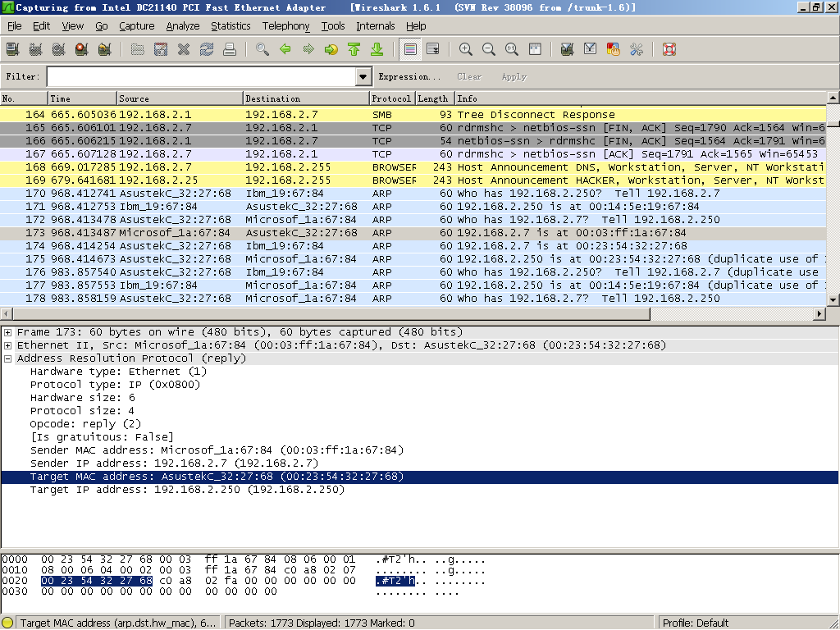
Task: Click go to first packet icon
Action: click(x=354, y=49)
